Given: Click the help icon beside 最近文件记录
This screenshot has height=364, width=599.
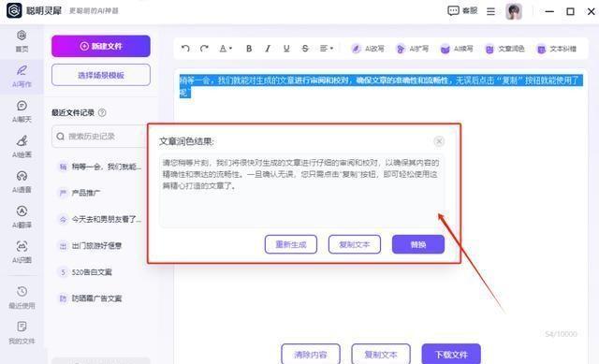Looking at the screenshot, I should click(x=102, y=112).
